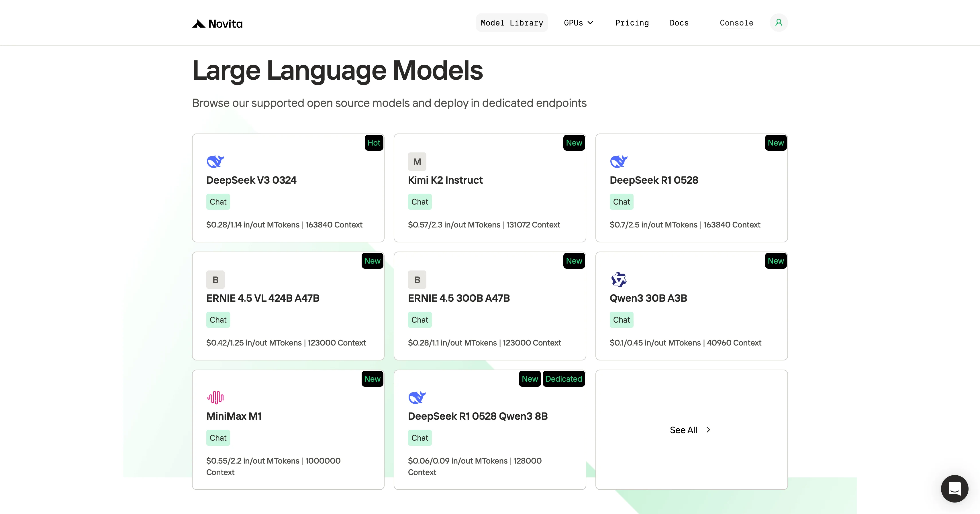This screenshot has height=514, width=980.
Task: Open the DeepSeek R1 0528 model title
Action: pos(654,180)
